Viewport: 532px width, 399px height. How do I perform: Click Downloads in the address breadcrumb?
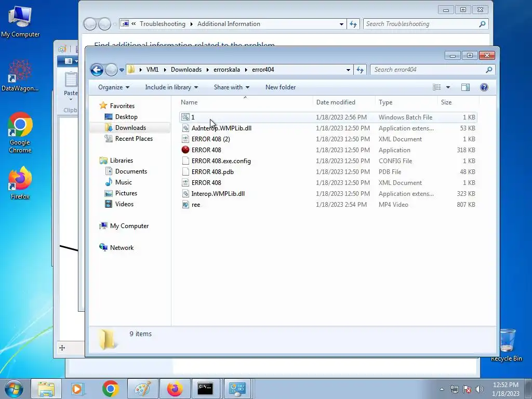pos(187,70)
